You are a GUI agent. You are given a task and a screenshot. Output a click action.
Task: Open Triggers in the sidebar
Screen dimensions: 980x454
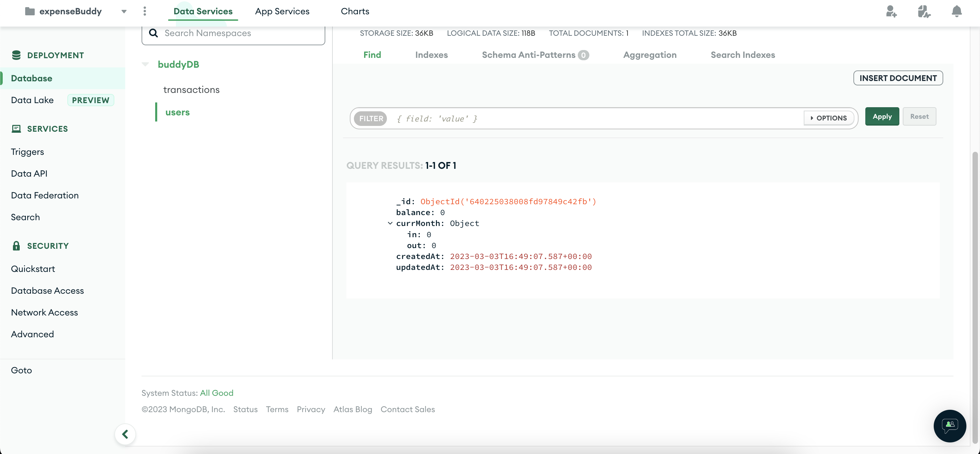(27, 151)
